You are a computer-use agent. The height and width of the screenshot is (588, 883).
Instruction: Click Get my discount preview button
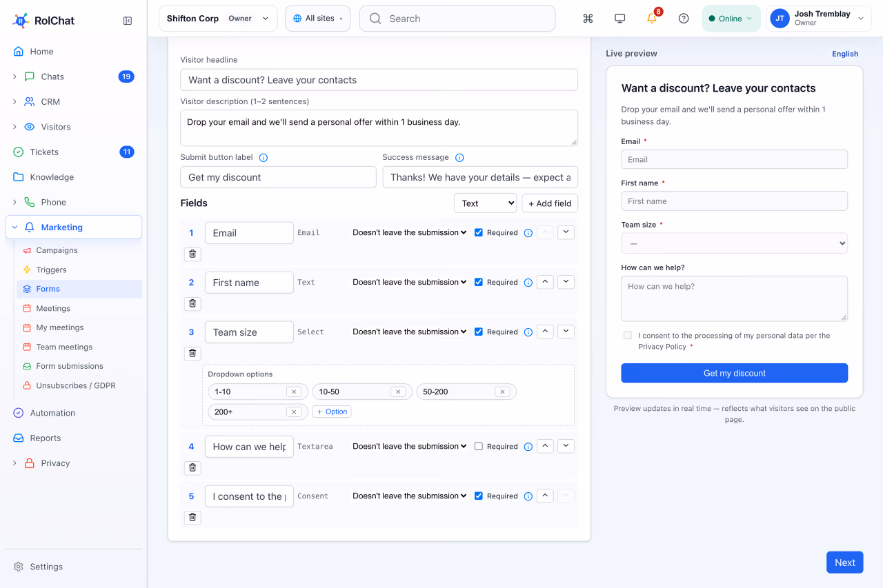(x=734, y=373)
